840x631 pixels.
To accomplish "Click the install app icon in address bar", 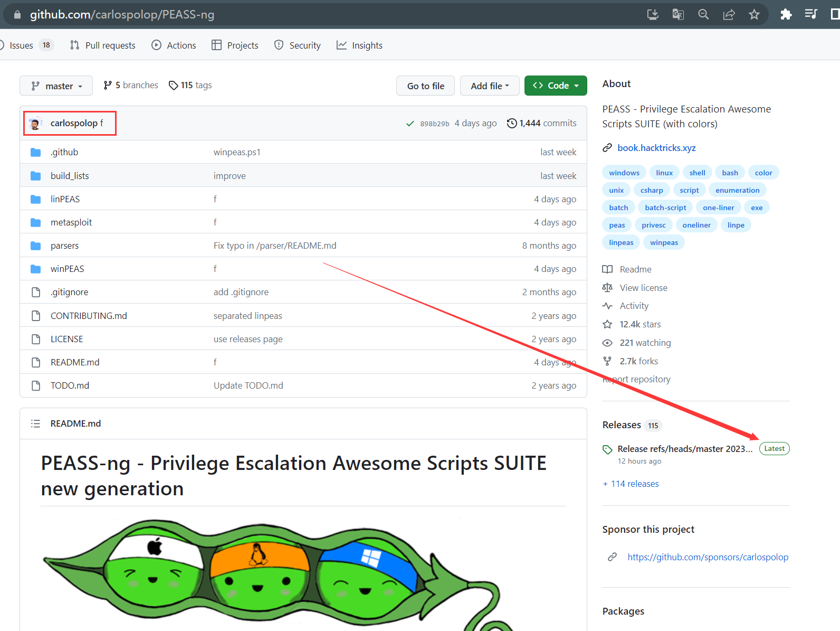I will click(x=653, y=14).
